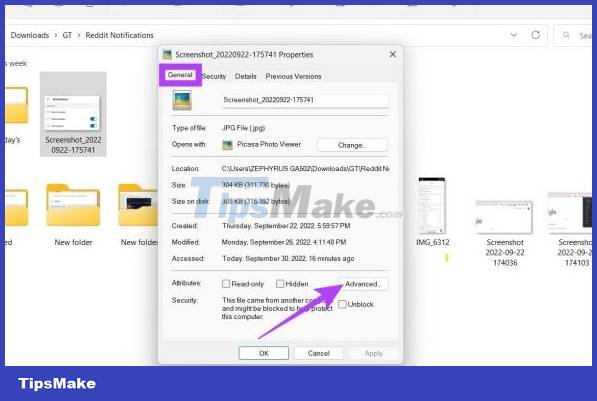Tick the Hidden attribute checkbox
Screen dimensions: 597x401
point(280,284)
